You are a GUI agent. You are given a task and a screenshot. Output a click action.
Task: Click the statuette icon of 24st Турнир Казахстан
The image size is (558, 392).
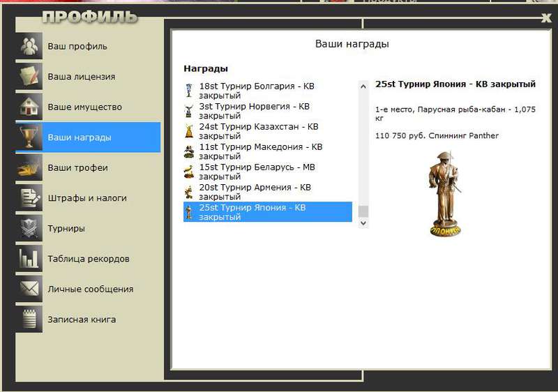(x=189, y=131)
